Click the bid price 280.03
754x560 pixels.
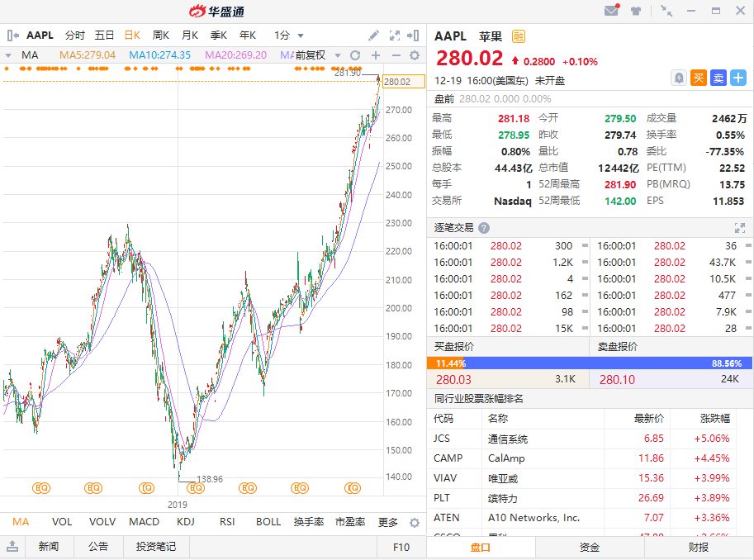click(x=453, y=380)
